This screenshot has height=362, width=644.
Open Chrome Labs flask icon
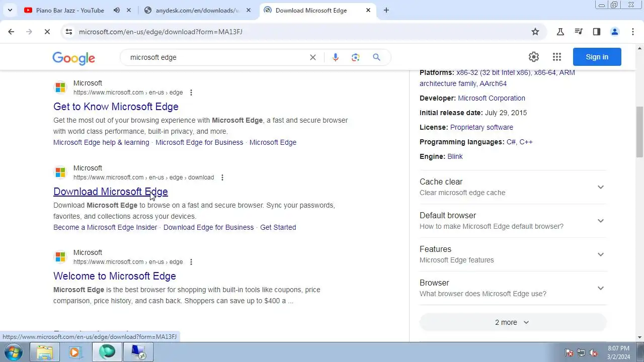(x=560, y=32)
